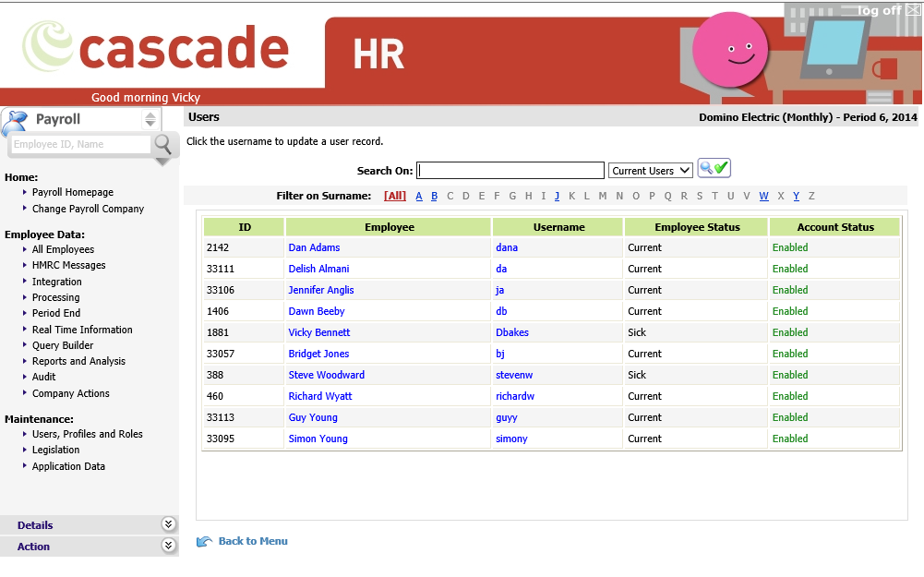Expand the Details panel

[x=168, y=524]
